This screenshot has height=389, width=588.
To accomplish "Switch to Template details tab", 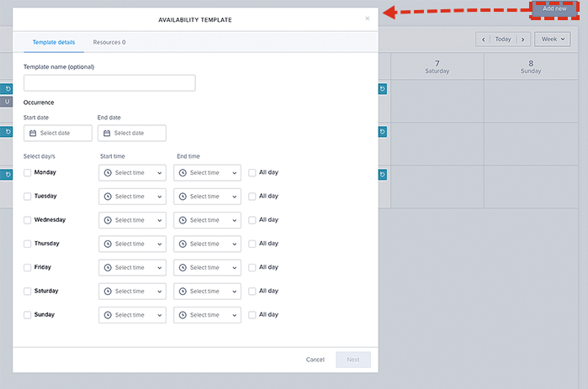I will tap(54, 42).
